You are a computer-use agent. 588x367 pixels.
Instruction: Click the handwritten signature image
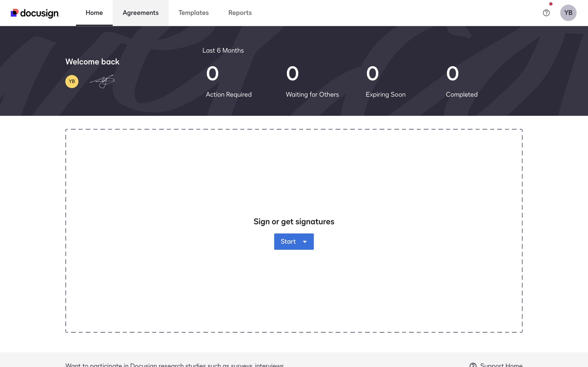(x=103, y=81)
